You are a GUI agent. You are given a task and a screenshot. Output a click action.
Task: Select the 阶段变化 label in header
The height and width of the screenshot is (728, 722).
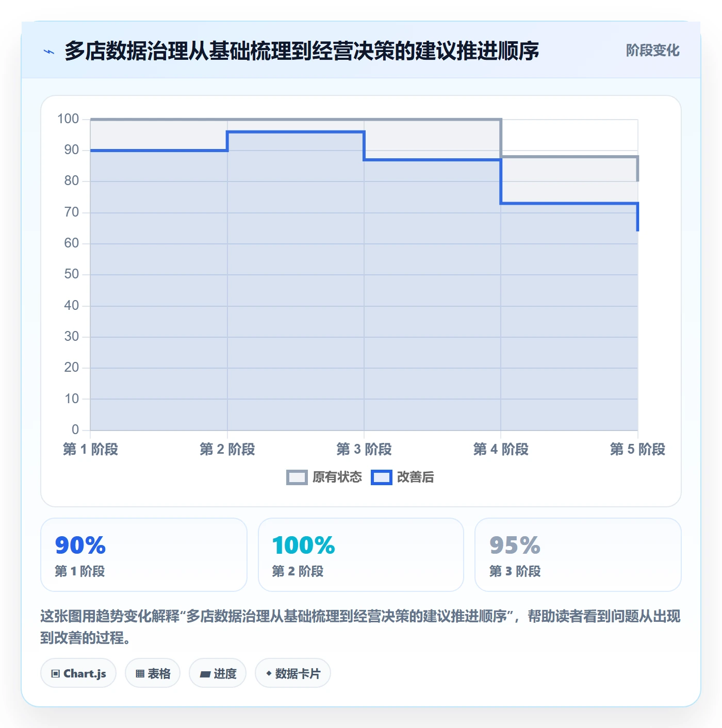652,51
